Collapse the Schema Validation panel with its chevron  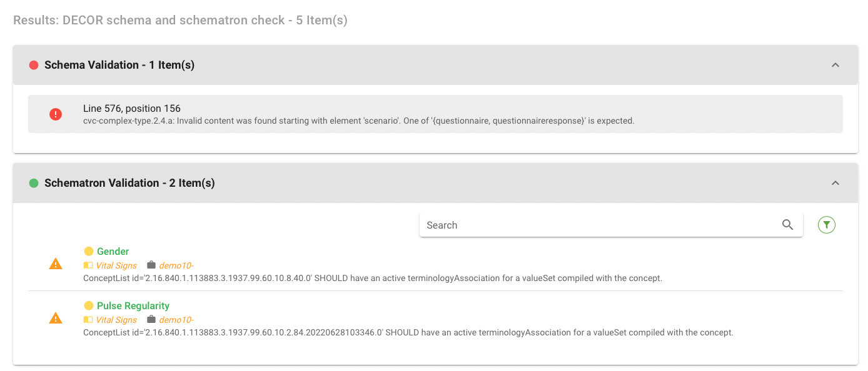(835, 65)
